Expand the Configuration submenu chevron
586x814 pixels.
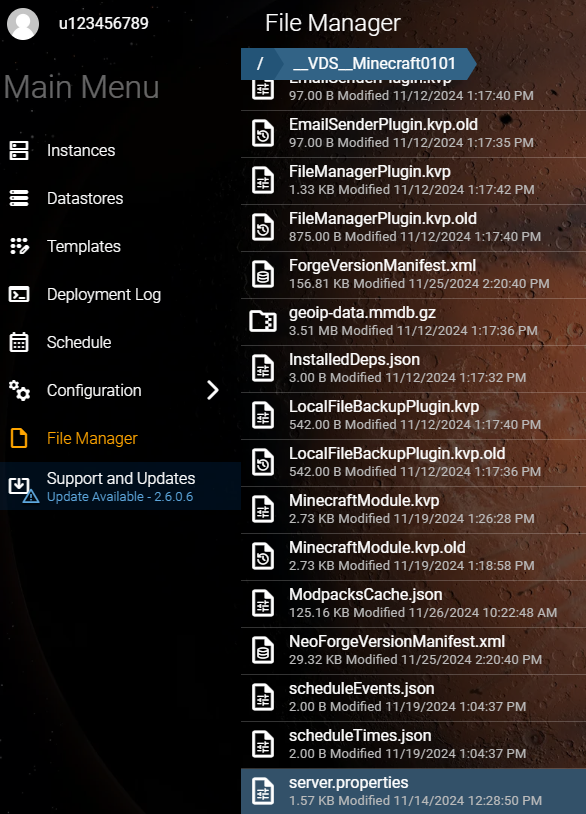click(213, 390)
